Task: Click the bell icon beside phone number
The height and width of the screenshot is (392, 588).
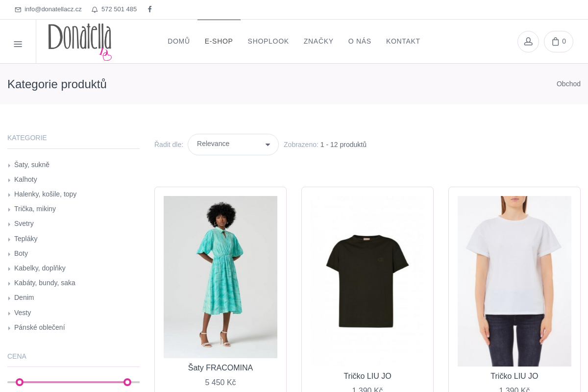Action: point(95,9)
